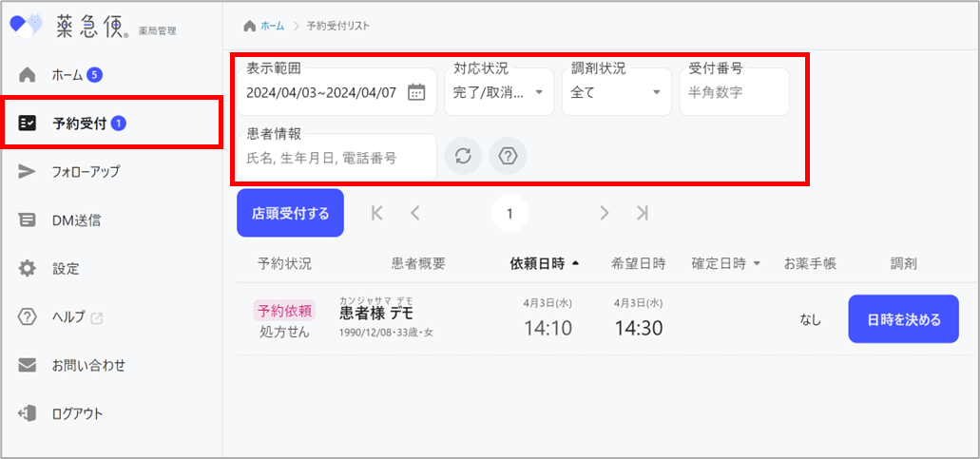Open the 対応状況 dropdown

(x=498, y=92)
